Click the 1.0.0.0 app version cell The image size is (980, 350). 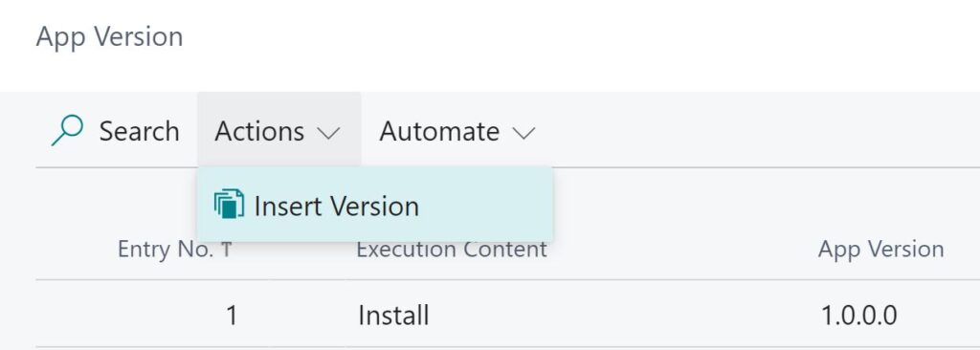pos(858,315)
